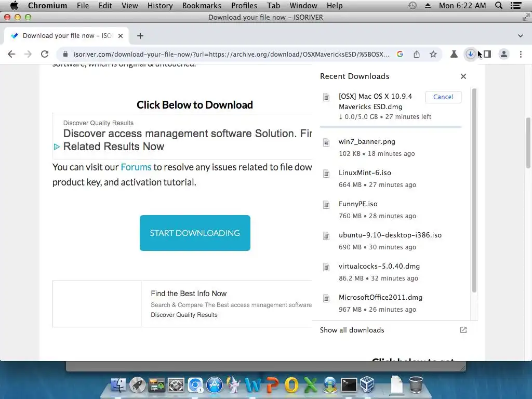Cancel the Mavericks ESD.dmg download
532x399 pixels.
443,97
